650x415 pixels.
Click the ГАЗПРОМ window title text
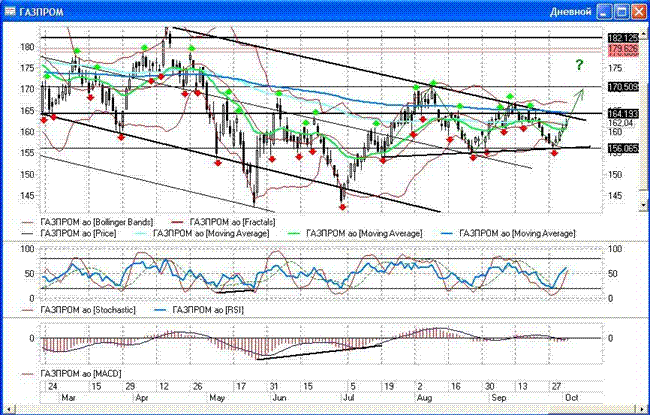(x=41, y=12)
